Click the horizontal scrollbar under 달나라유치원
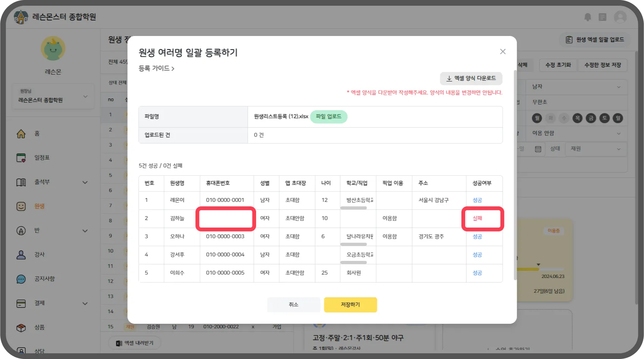 coord(353,244)
